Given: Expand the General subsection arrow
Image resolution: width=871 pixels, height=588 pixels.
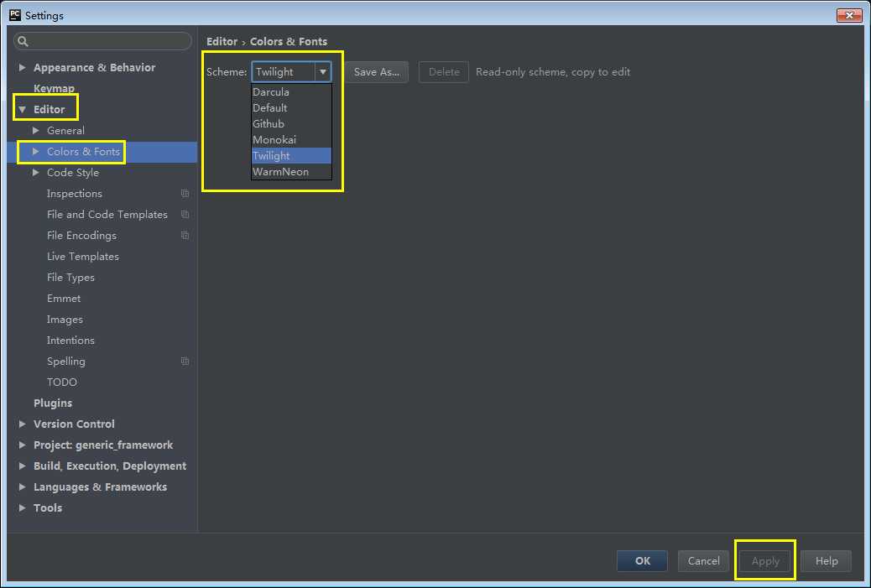Looking at the screenshot, I should 35,131.
